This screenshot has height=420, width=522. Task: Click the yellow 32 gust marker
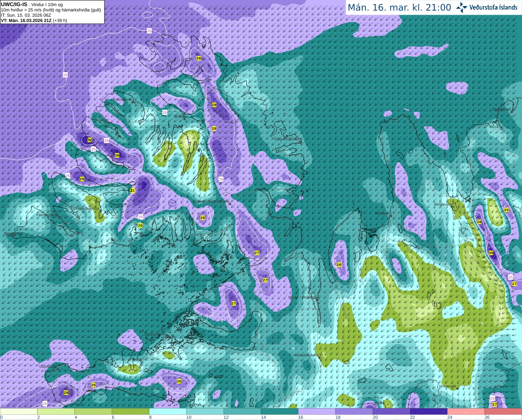click(x=90, y=140)
